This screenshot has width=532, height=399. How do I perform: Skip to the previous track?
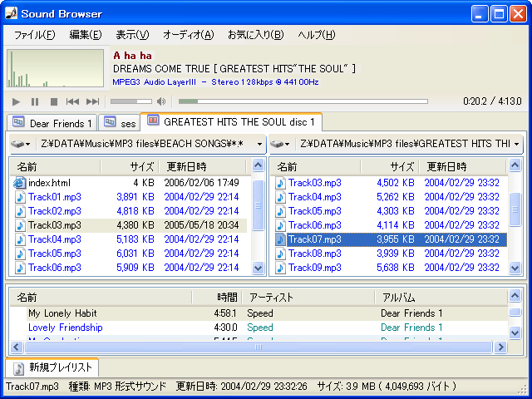tap(73, 101)
